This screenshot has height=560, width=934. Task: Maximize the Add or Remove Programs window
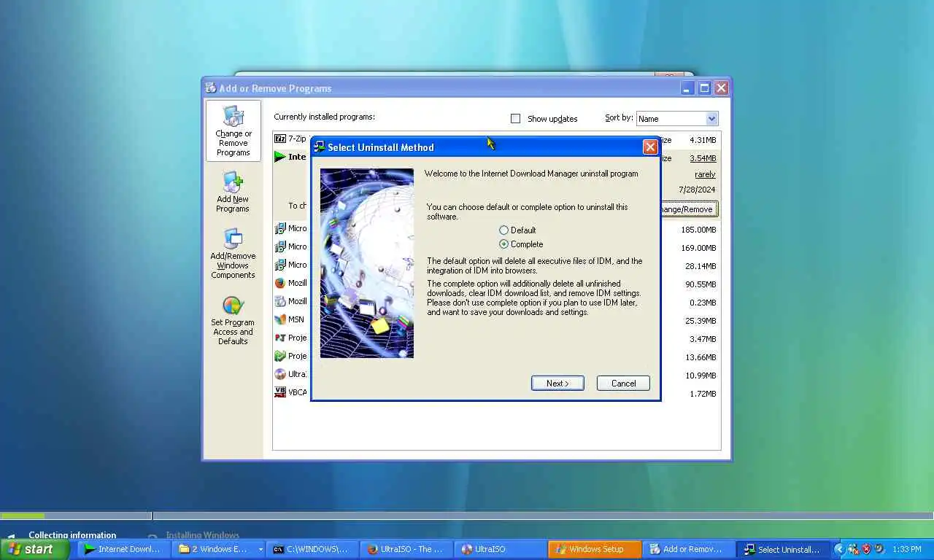tap(704, 88)
